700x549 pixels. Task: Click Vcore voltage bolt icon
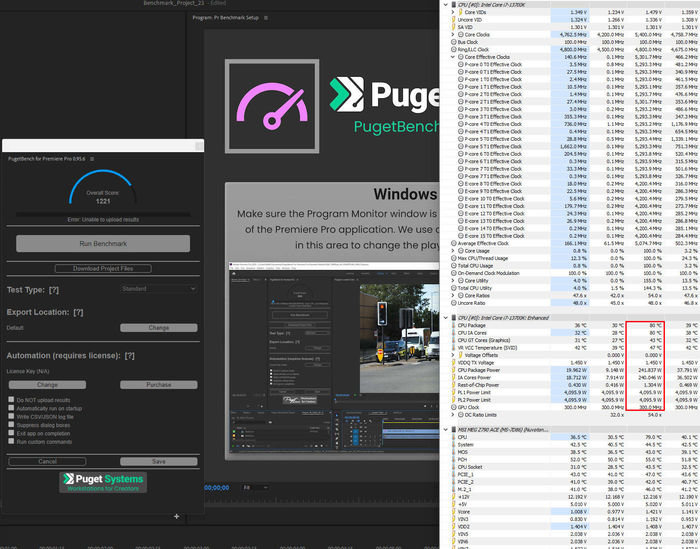[x=454, y=512]
